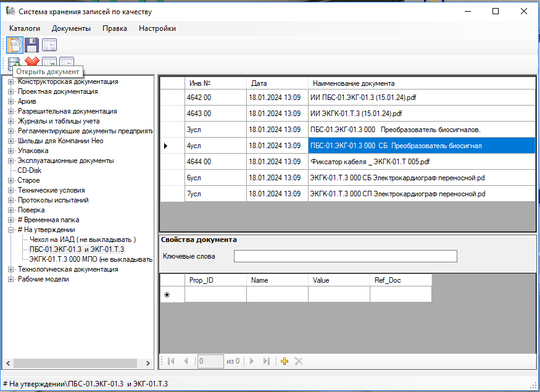
Task: Click the last form icon in second toolbar
Action: (67, 62)
